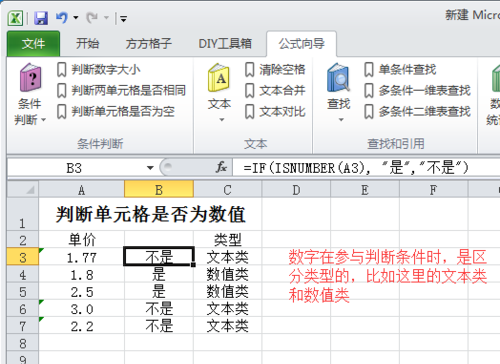This screenshot has width=500, height=364.
Task: Run the 文本合并 command
Action: point(275,91)
